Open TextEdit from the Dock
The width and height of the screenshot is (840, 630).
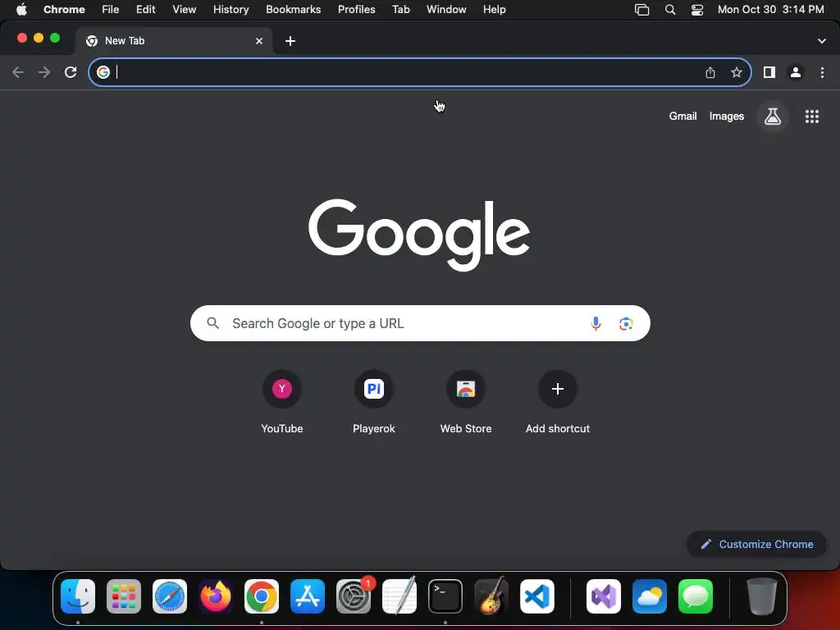[x=399, y=596]
